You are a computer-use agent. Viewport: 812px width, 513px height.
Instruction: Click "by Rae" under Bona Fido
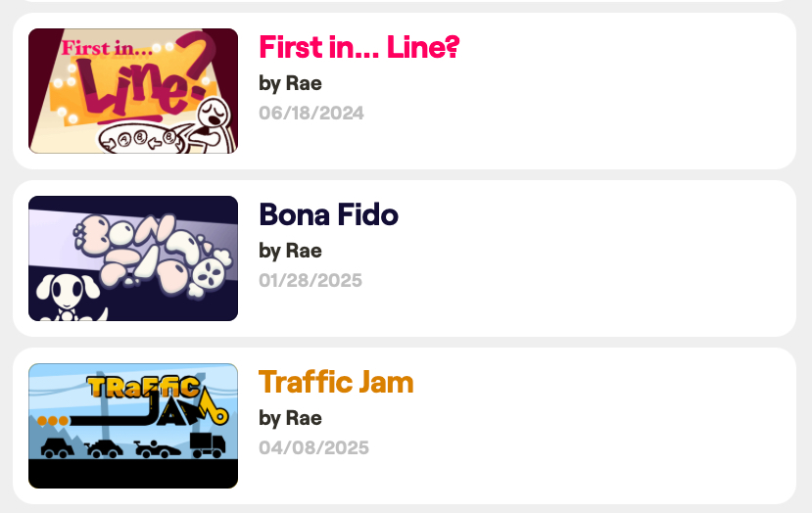click(x=290, y=251)
